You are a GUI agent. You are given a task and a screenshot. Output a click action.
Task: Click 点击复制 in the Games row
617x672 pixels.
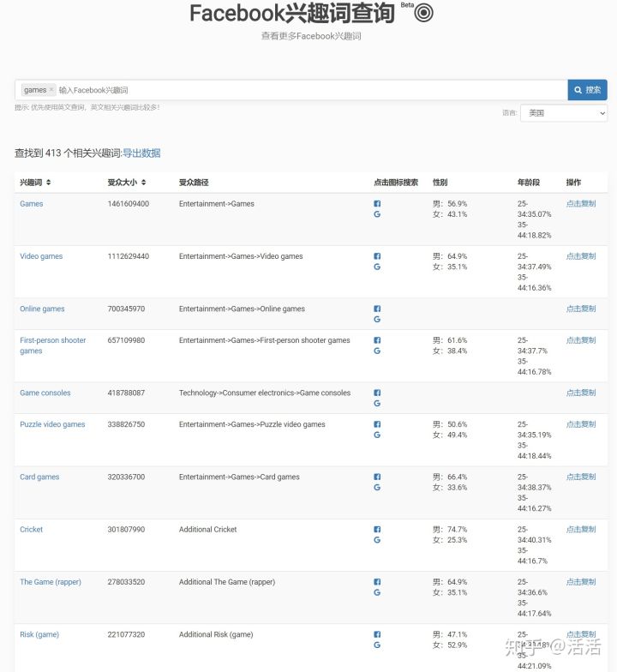[581, 204]
